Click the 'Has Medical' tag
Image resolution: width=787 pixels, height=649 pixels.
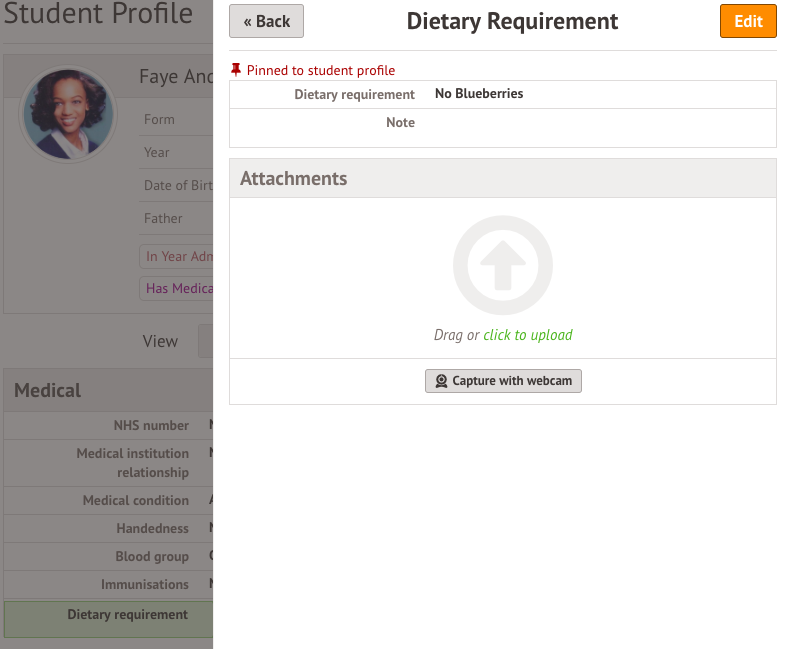179,288
